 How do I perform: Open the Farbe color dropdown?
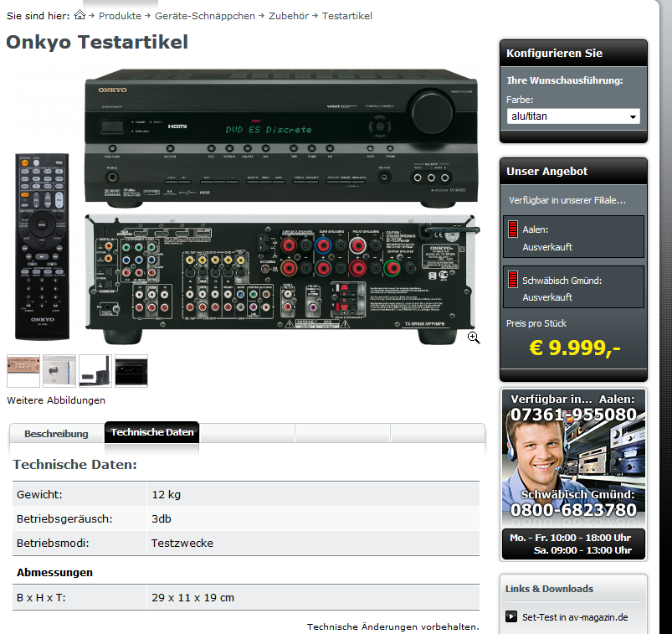pos(573,116)
